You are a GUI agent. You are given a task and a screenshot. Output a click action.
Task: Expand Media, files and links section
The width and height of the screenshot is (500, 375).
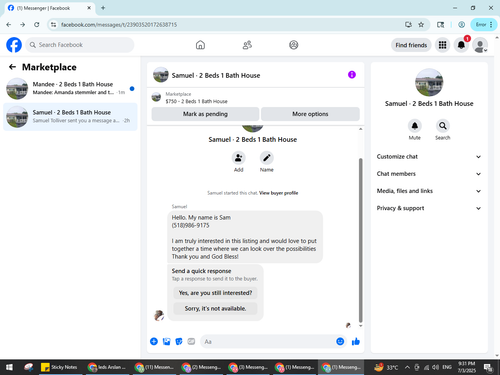[429, 191]
